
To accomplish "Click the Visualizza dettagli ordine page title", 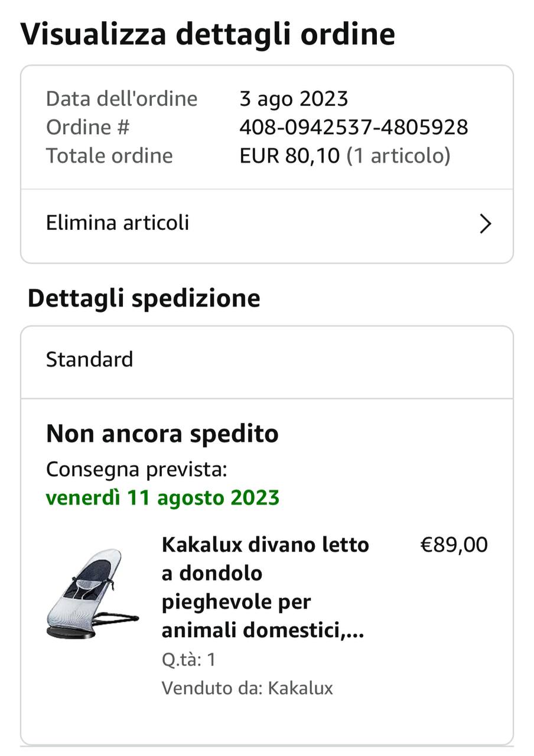I will tap(207, 34).
